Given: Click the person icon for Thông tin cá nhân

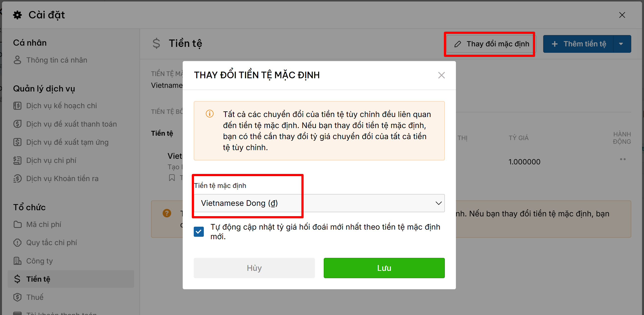Looking at the screenshot, I should [17, 60].
